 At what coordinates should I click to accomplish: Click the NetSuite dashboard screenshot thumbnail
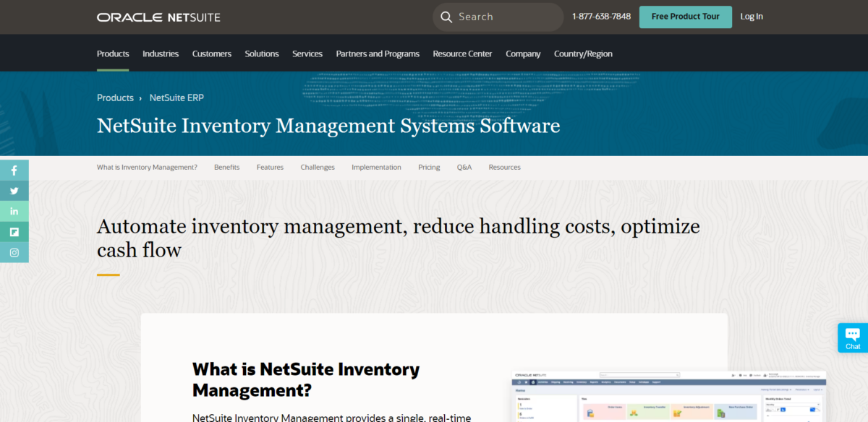[669, 397]
